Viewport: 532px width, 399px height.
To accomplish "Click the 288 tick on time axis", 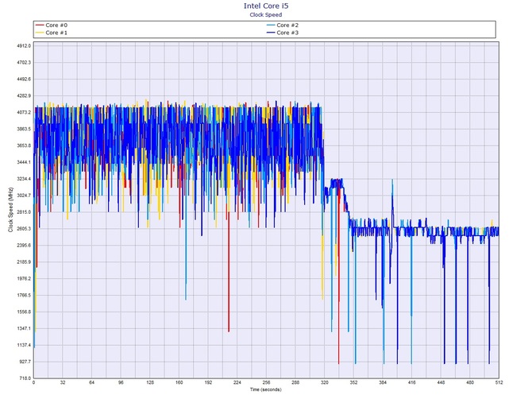I will (x=295, y=382).
